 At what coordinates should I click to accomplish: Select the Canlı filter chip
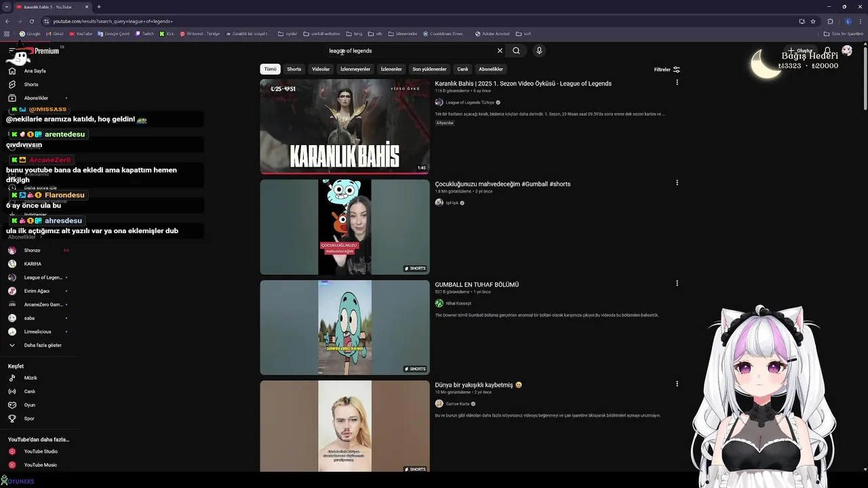pyautogui.click(x=462, y=69)
